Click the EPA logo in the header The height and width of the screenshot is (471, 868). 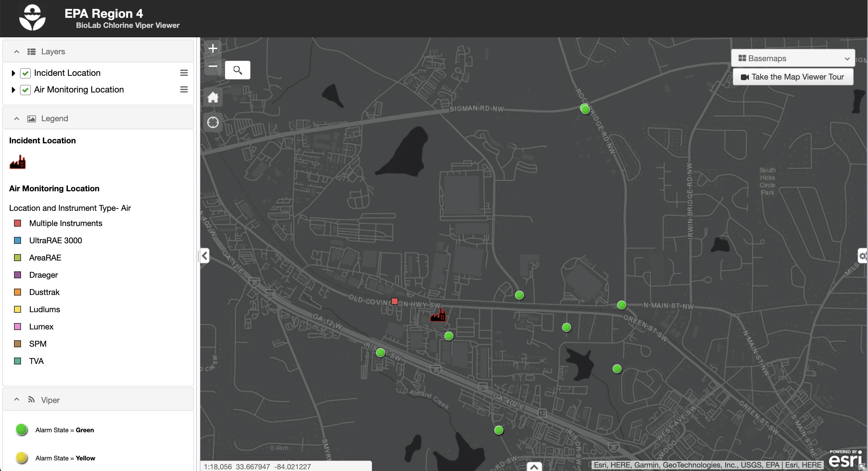point(32,18)
